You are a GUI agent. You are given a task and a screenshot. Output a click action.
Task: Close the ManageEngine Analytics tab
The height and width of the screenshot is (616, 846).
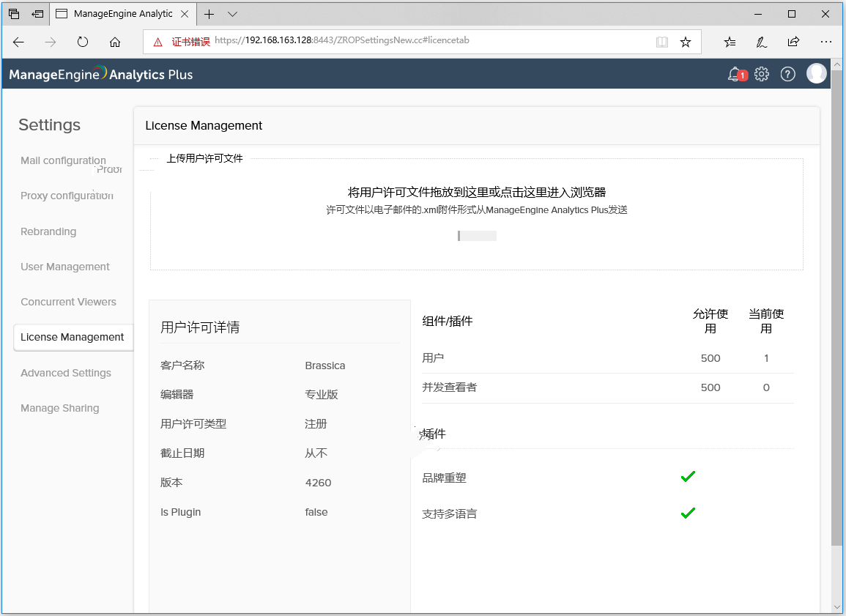[185, 14]
